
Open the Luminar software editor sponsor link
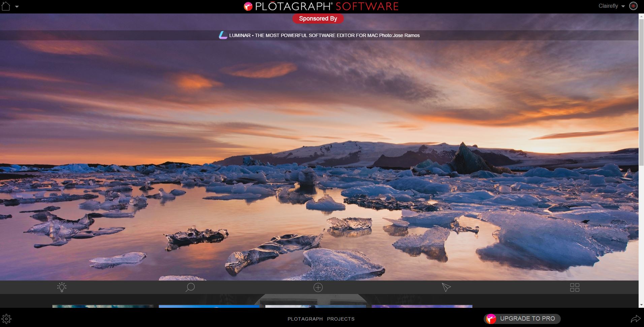point(324,35)
